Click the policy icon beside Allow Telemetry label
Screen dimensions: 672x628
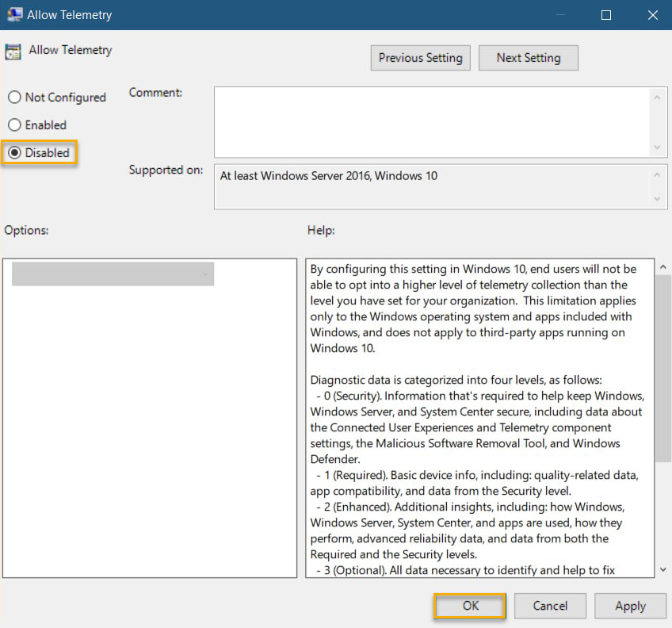(x=13, y=50)
